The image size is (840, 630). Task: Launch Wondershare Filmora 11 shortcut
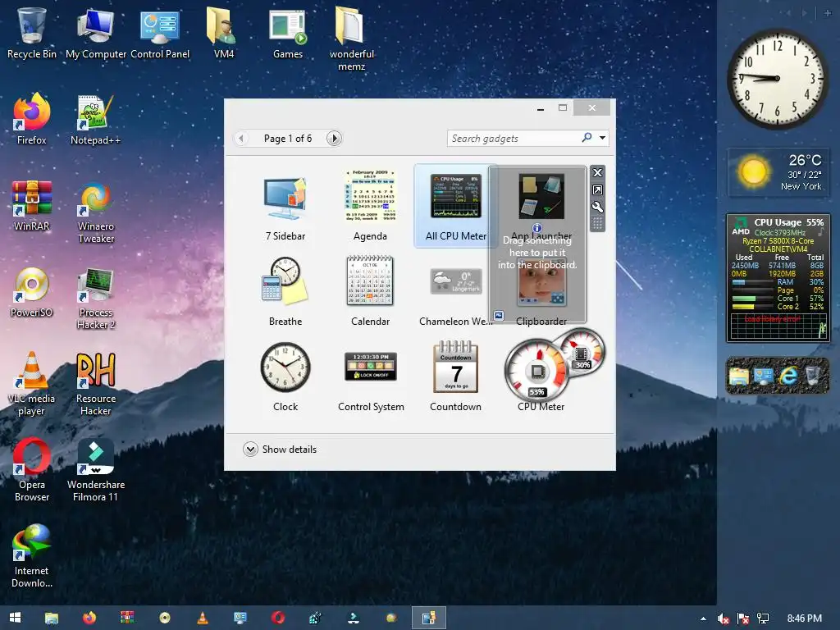coord(95,470)
